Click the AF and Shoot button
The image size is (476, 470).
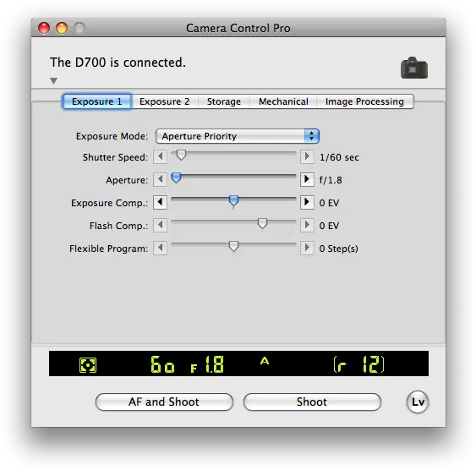point(164,402)
